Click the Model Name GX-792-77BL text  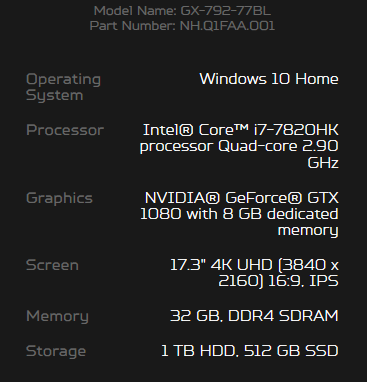point(182,11)
